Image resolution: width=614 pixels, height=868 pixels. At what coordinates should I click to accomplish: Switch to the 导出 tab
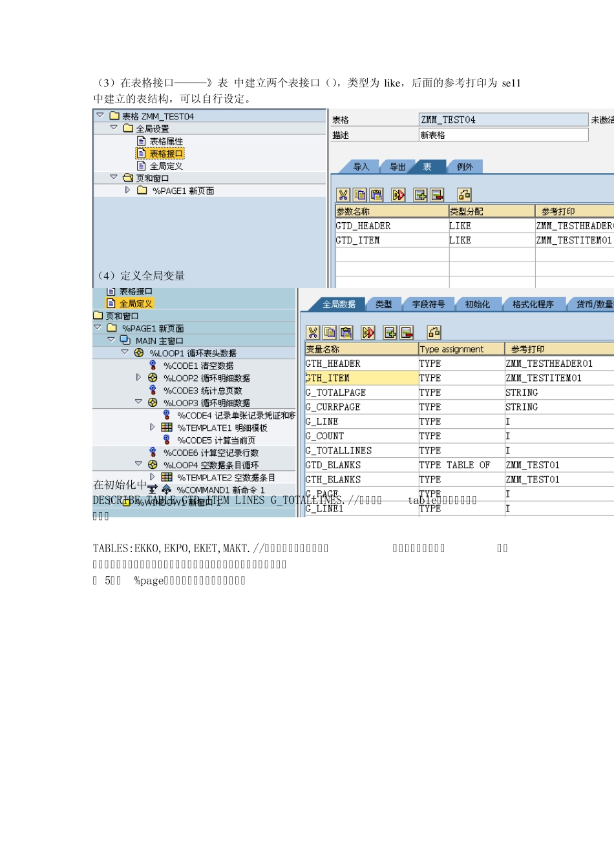pos(397,167)
